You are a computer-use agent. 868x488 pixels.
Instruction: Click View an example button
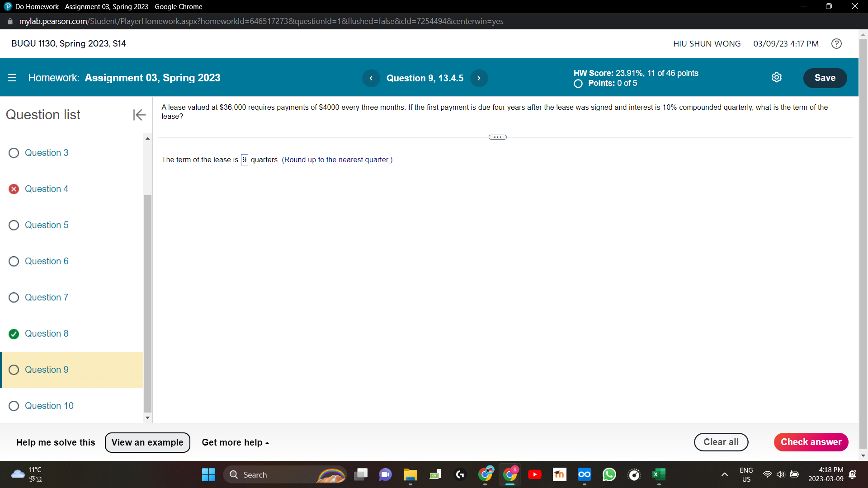[x=147, y=442]
